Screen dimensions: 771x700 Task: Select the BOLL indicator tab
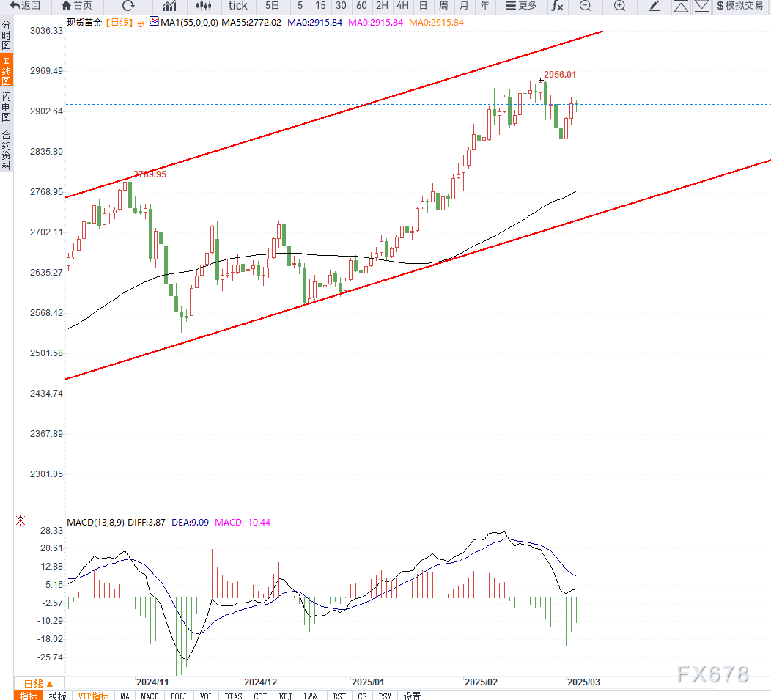tap(179, 696)
